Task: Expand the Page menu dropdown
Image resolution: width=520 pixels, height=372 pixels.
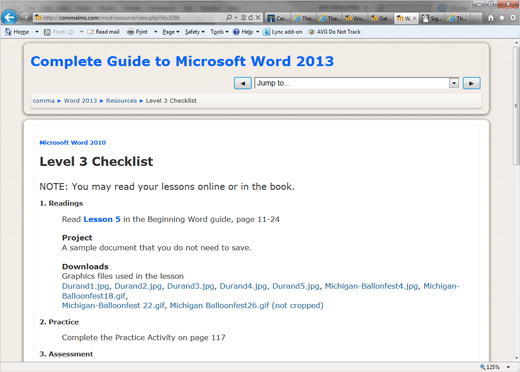Action: (x=171, y=32)
